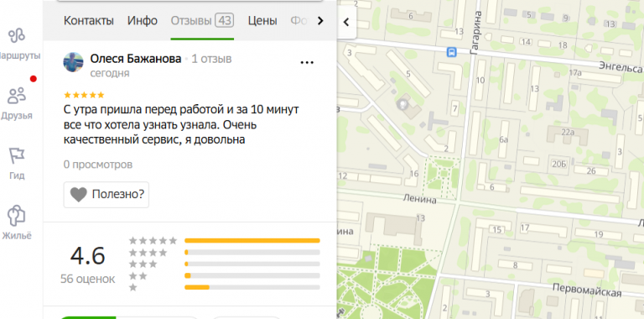Click the Энгельса street label on the map

click(621, 66)
